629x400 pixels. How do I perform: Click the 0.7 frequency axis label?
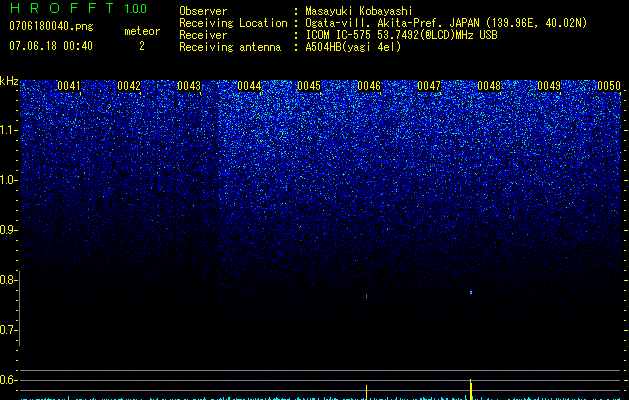(8, 330)
